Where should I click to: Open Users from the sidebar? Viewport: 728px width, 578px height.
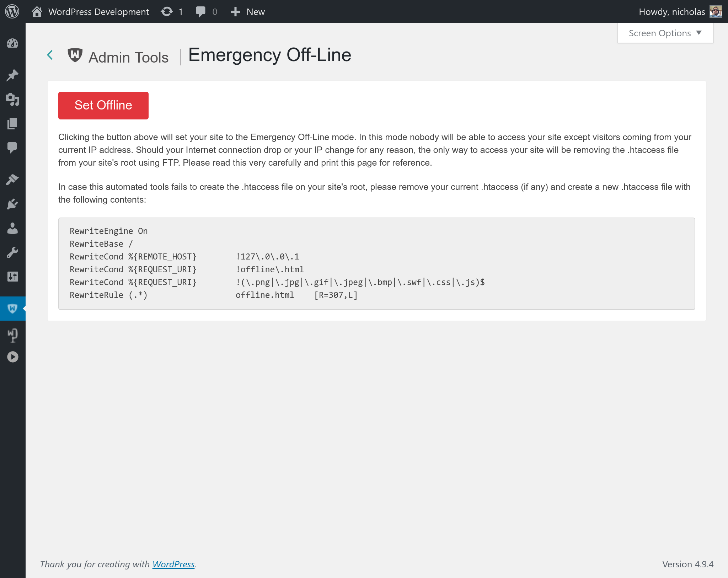point(12,228)
